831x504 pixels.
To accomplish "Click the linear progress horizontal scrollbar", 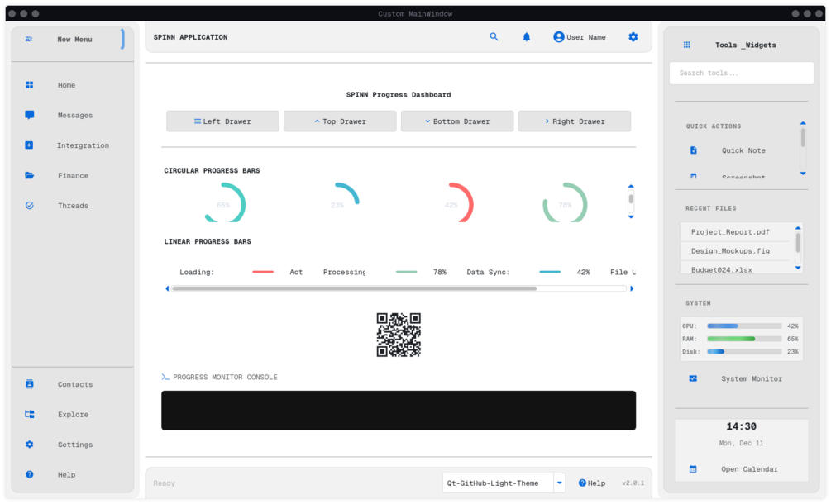I will click(x=355, y=288).
